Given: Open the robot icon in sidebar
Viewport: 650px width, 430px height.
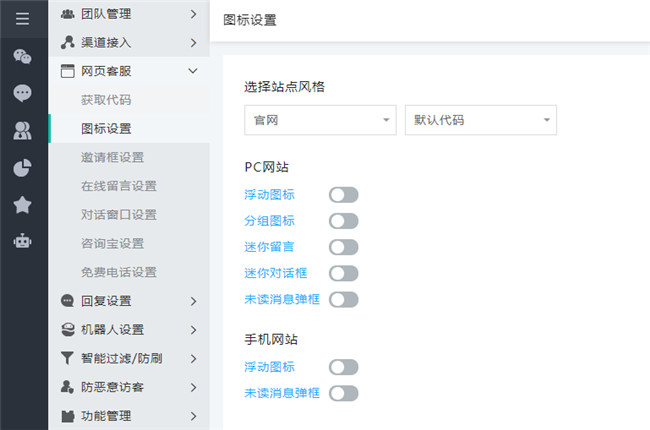Looking at the screenshot, I should point(22,241).
